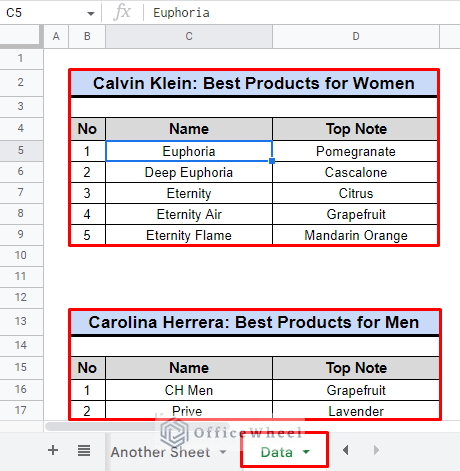Select row 10 header

click(21, 255)
